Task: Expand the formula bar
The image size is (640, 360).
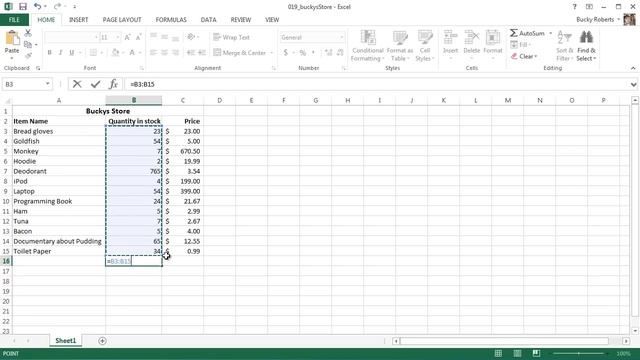Action: coord(633,84)
